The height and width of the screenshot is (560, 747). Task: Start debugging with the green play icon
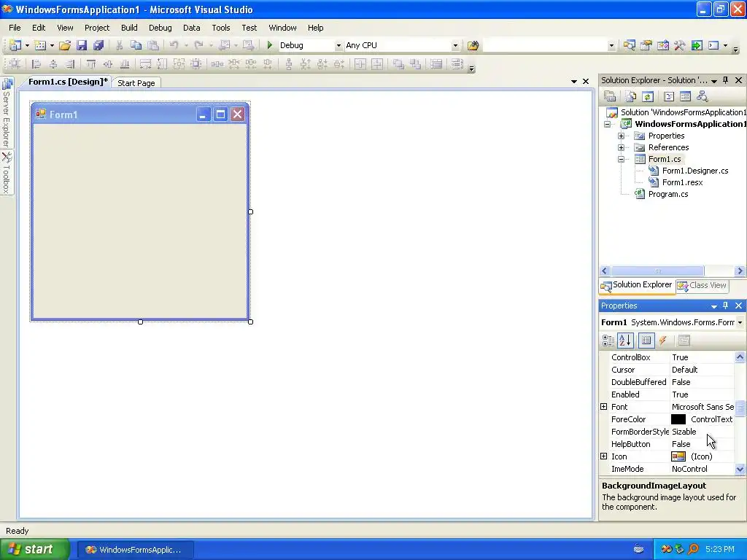tap(270, 45)
